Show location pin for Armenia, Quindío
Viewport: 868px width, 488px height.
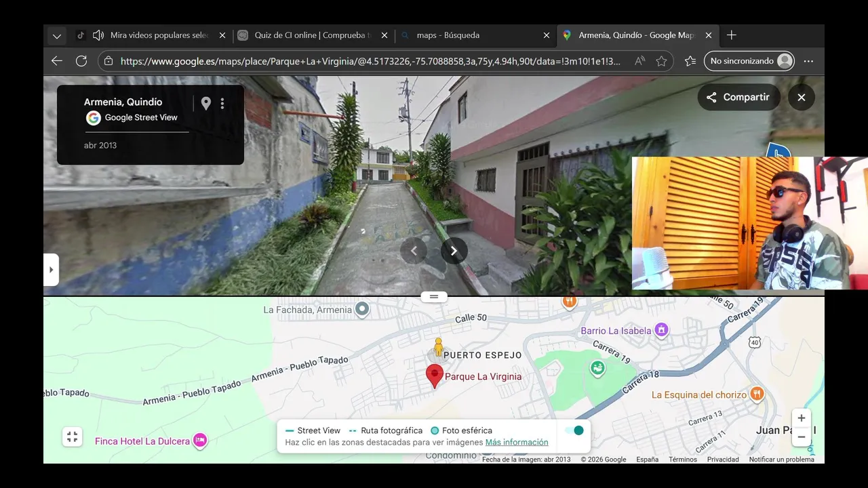coord(205,103)
